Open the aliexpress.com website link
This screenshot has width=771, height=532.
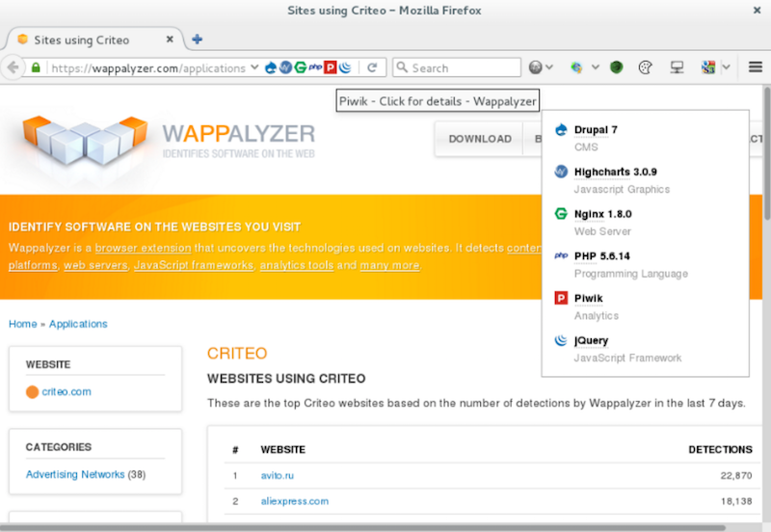point(295,501)
